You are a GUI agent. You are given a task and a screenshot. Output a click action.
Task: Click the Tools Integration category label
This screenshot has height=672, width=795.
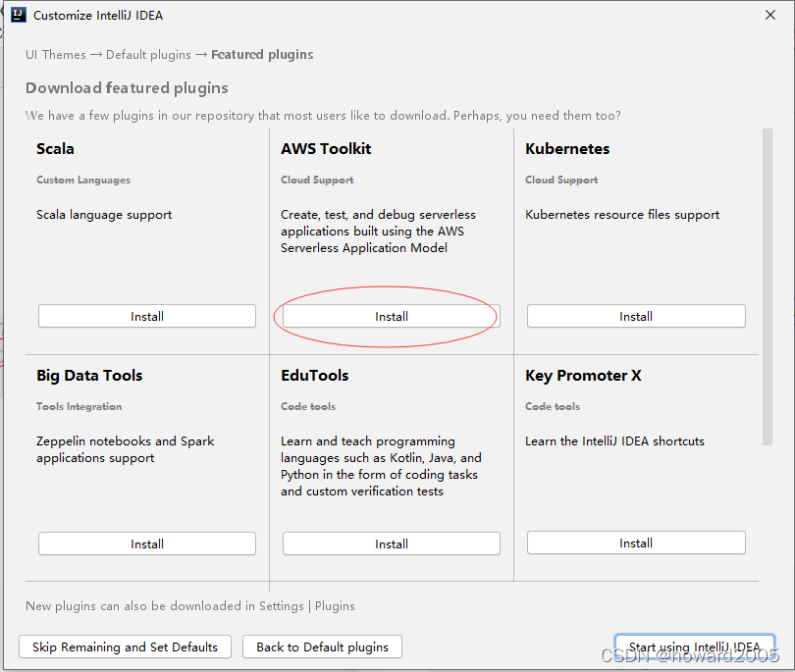tap(79, 406)
